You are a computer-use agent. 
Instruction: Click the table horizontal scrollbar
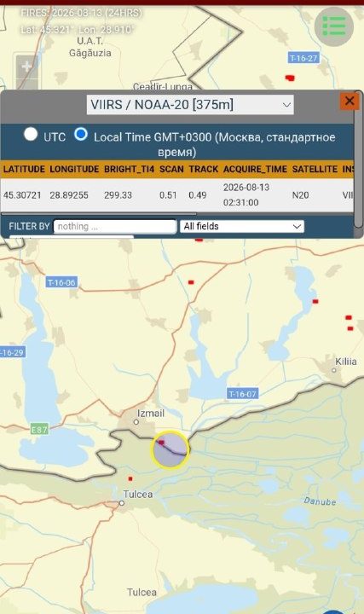pyautogui.click(x=99, y=214)
